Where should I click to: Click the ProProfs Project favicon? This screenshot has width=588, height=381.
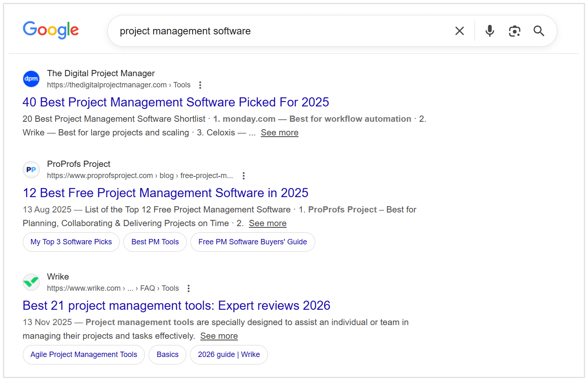coord(31,169)
